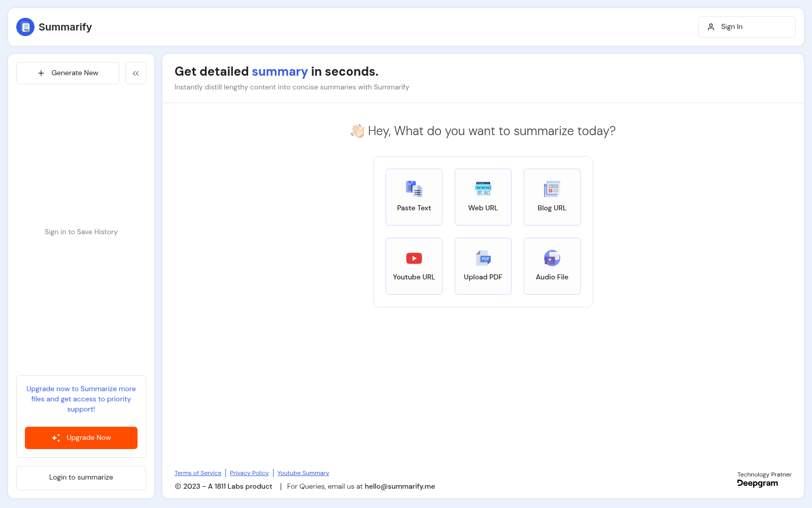Click the Summarify logo icon
The height and width of the screenshot is (508, 812).
pos(25,27)
